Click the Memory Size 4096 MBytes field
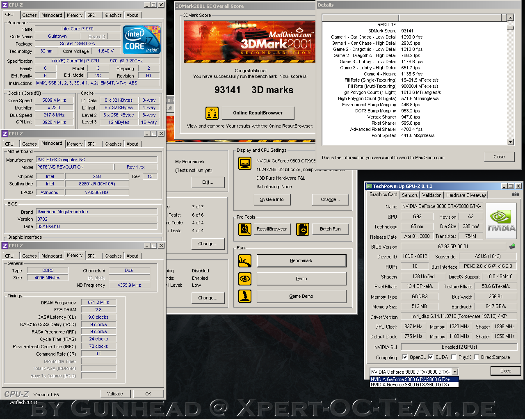The width and height of the screenshot is (525, 420). 48,278
